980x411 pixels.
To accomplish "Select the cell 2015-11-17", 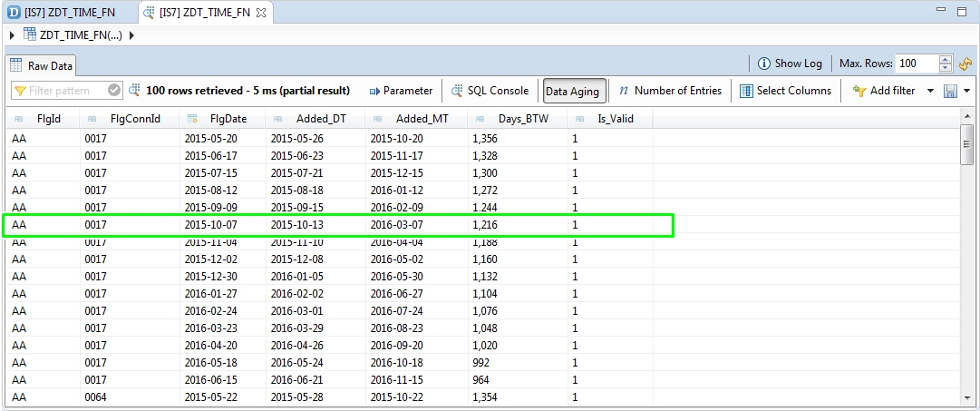I will click(x=397, y=156).
